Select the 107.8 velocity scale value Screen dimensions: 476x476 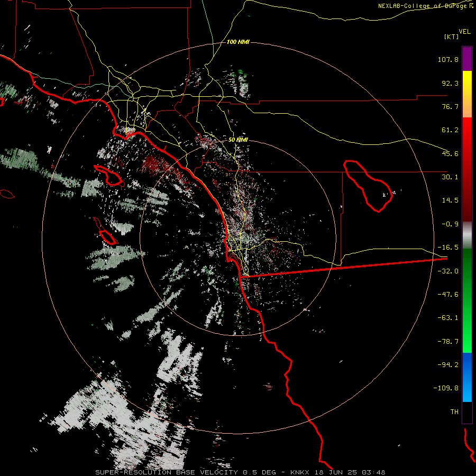pyautogui.click(x=448, y=59)
